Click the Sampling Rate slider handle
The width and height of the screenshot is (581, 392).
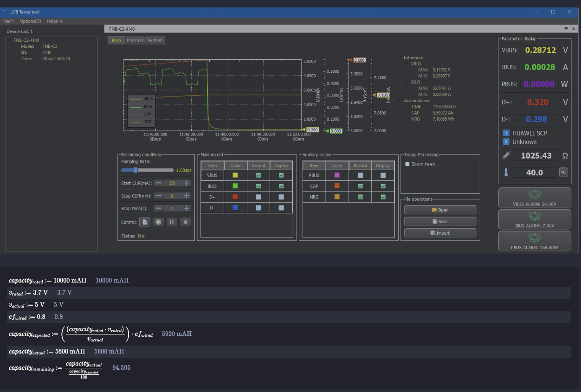click(x=136, y=170)
